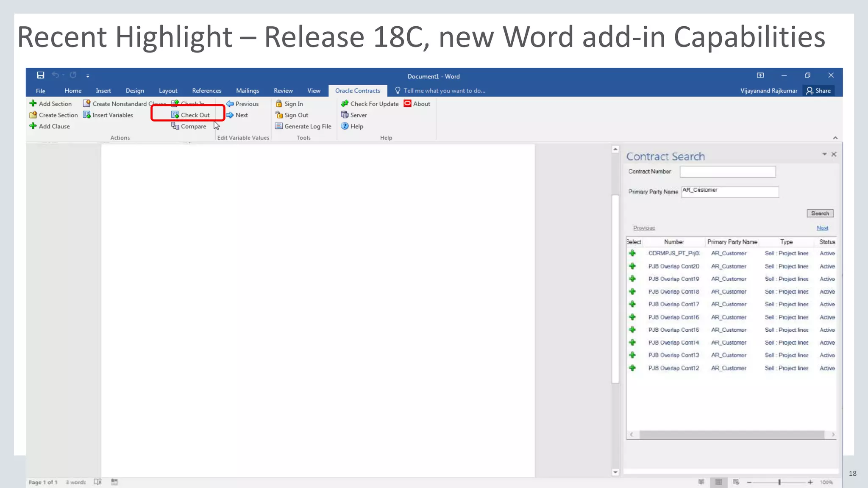868x488 pixels.
Task: Select the Oracle Contracts tab
Action: point(358,91)
